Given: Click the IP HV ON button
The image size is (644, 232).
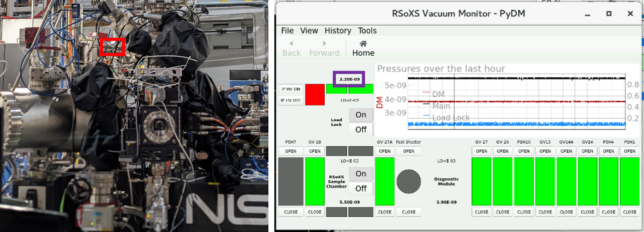Looking at the screenshot, I should (x=291, y=89).
